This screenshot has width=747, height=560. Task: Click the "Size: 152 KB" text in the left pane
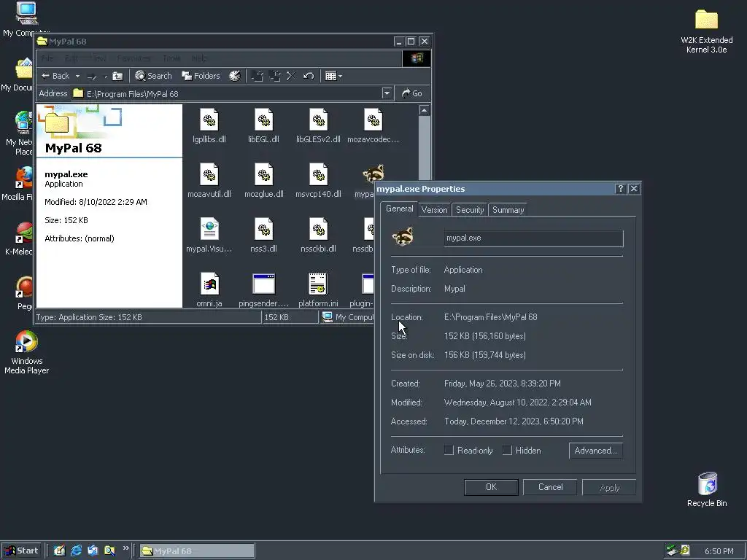click(x=66, y=220)
